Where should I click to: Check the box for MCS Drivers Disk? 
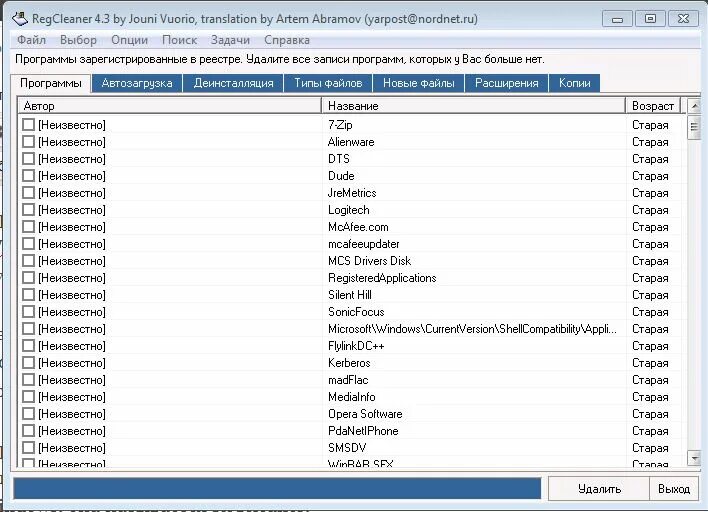click(x=28, y=261)
